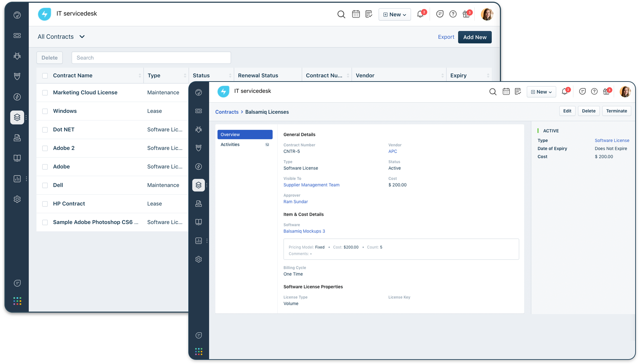Open the Balsamiq Mockups 3 software link
The width and height of the screenshot is (639, 364).
coord(304,231)
